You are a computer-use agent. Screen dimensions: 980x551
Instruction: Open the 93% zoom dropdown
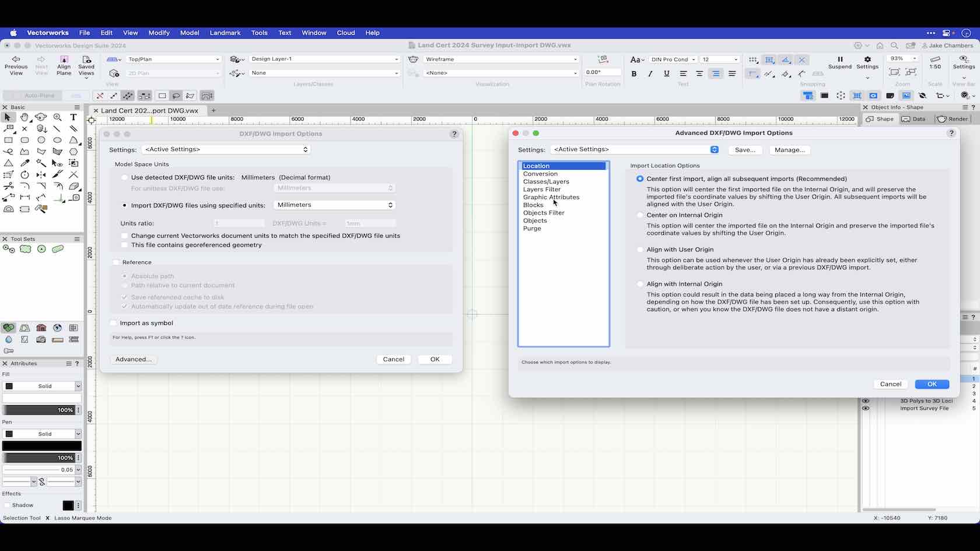pos(902,59)
